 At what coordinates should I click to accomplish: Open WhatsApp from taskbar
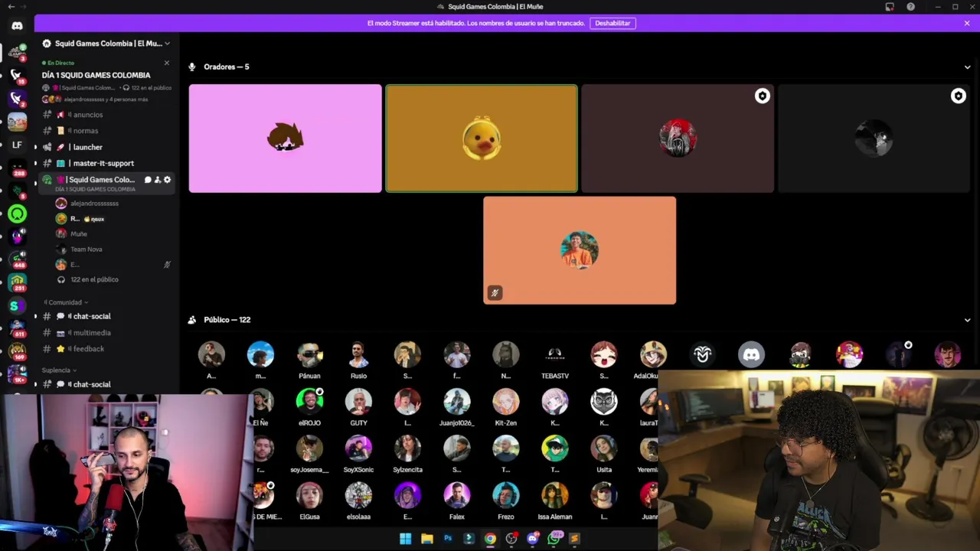pos(553,539)
